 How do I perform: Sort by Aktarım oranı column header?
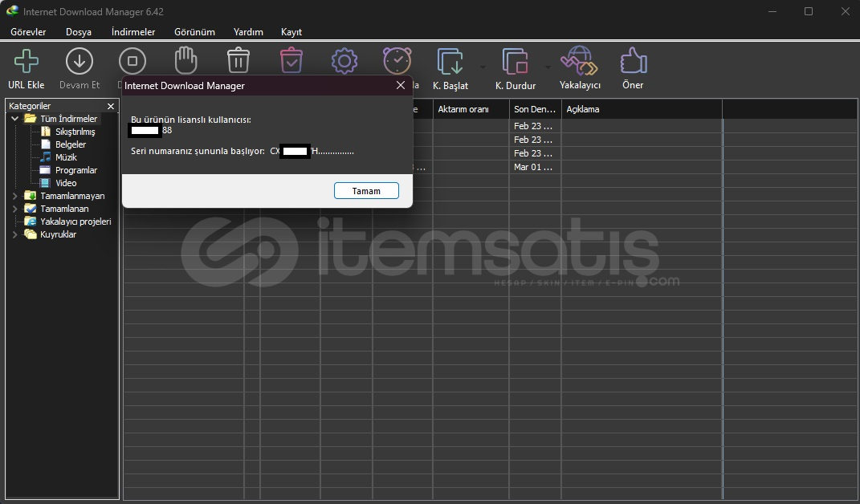(471, 109)
